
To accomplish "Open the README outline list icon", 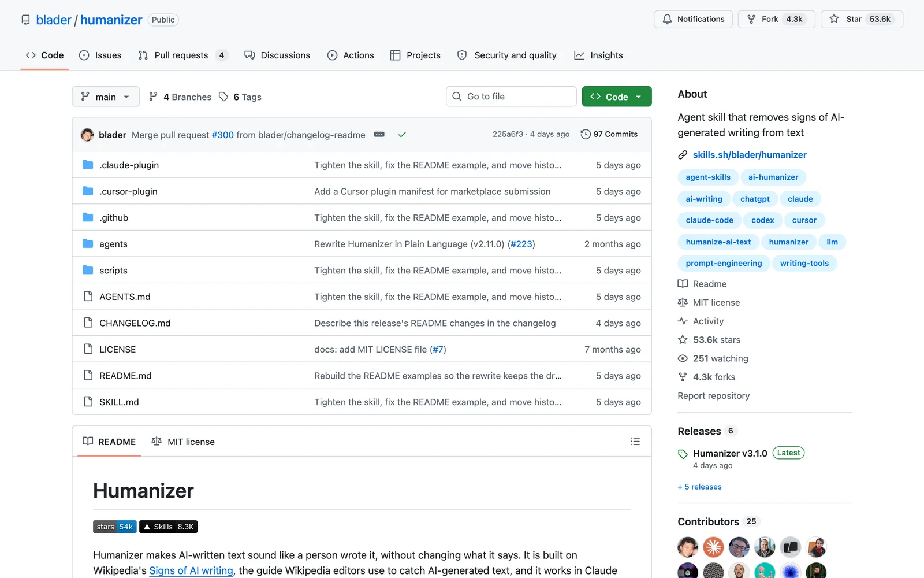I will pyautogui.click(x=635, y=442).
